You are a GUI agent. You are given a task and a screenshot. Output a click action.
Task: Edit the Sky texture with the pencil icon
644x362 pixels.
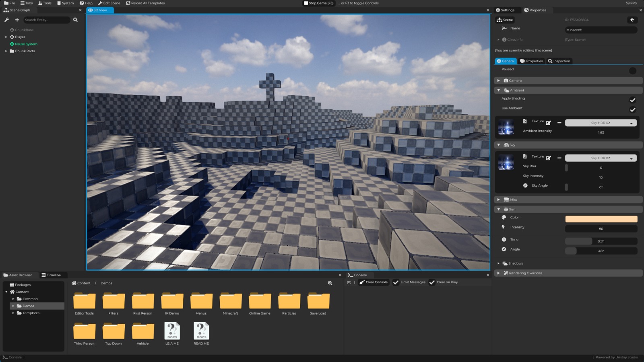click(x=548, y=158)
